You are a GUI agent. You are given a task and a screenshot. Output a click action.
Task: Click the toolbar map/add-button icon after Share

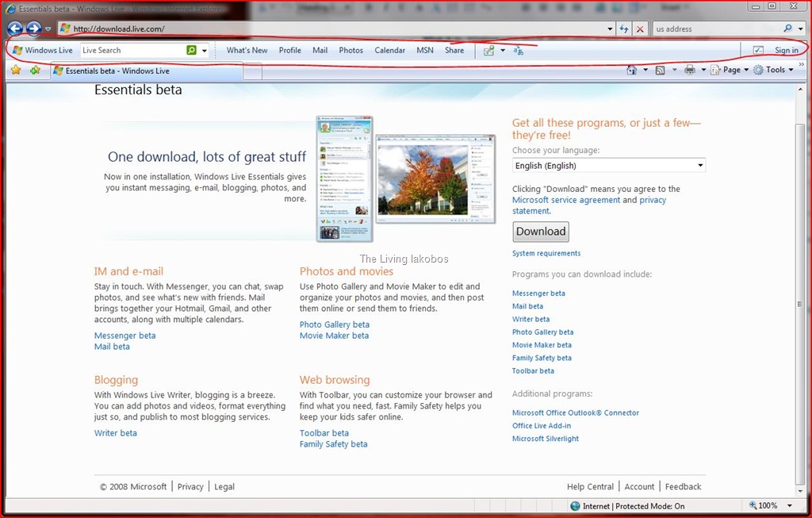click(488, 51)
